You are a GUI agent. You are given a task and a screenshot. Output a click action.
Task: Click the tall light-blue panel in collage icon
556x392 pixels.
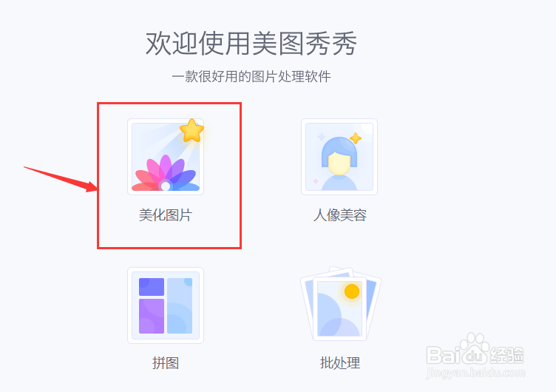tap(180, 305)
